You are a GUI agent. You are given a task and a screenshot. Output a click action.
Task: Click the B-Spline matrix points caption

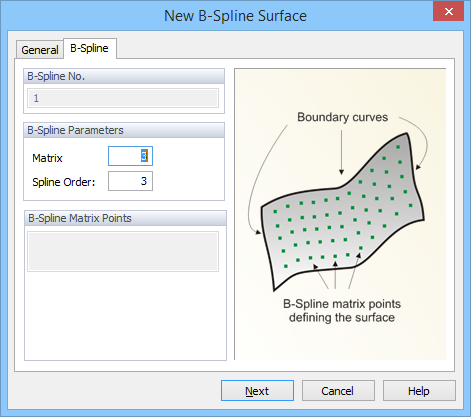[342, 311]
